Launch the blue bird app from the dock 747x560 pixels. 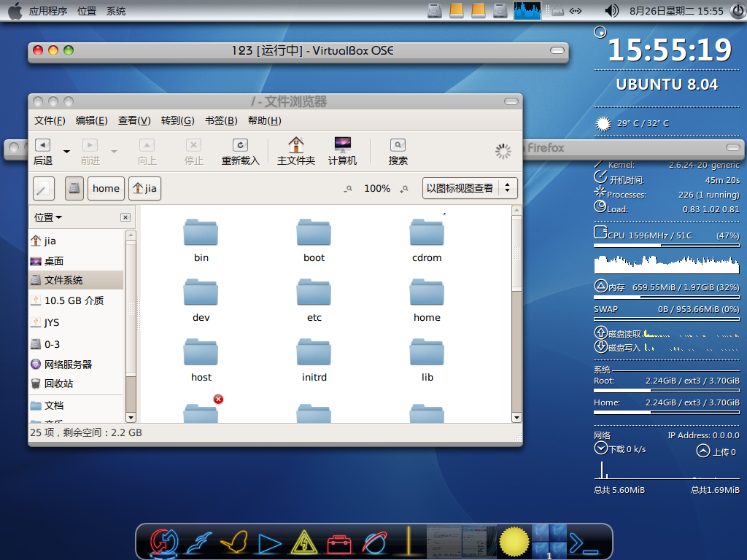point(200,542)
